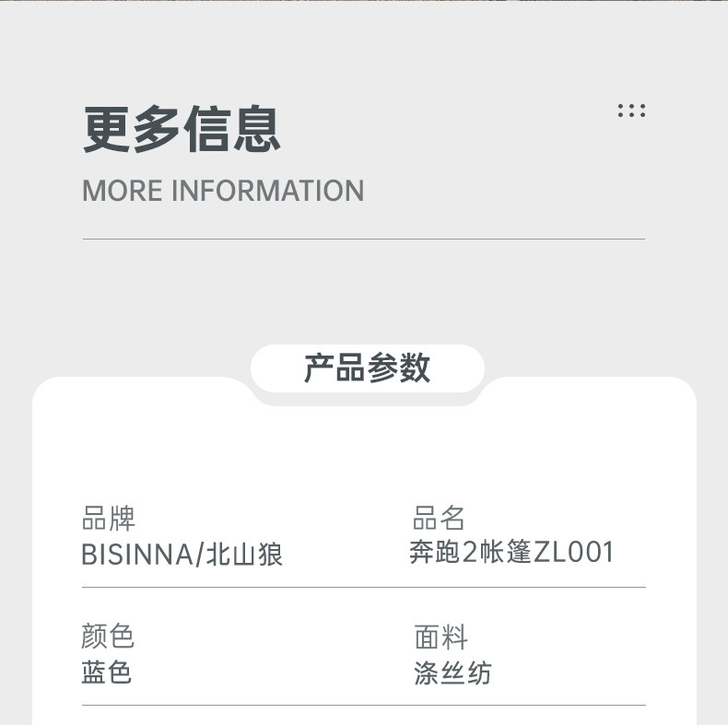728x725 pixels.
Task: Click the word MORE in subtitle
Action: click(121, 191)
